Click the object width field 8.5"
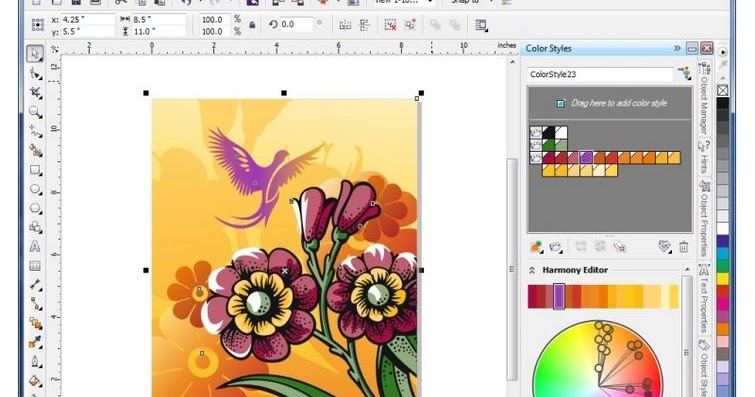755x397 pixels. click(159, 20)
